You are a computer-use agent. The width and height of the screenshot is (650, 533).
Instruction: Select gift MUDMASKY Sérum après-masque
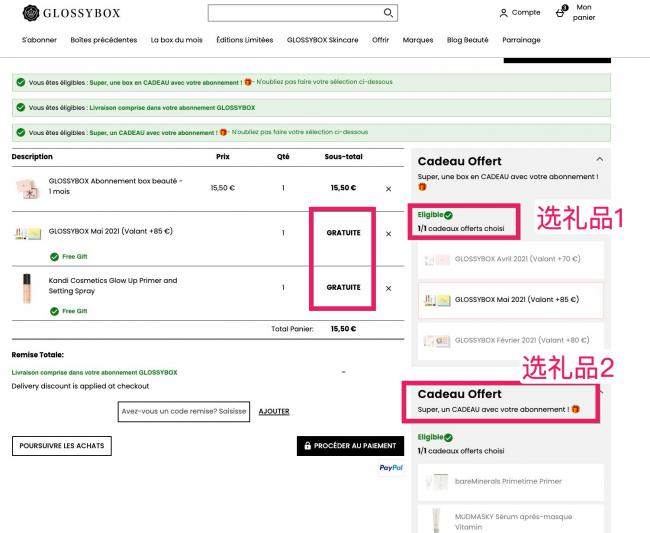[x=511, y=519]
